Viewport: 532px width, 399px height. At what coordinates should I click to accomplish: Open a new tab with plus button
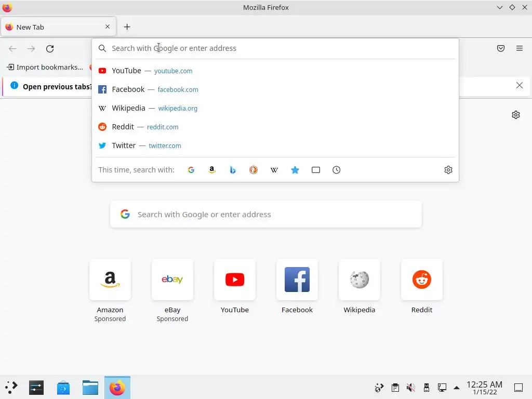click(x=127, y=27)
